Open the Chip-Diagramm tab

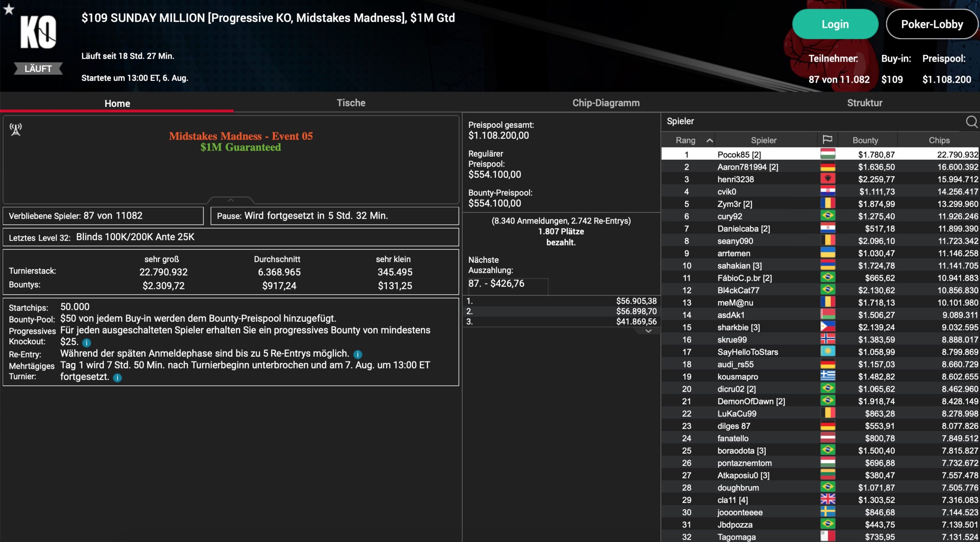click(x=606, y=103)
